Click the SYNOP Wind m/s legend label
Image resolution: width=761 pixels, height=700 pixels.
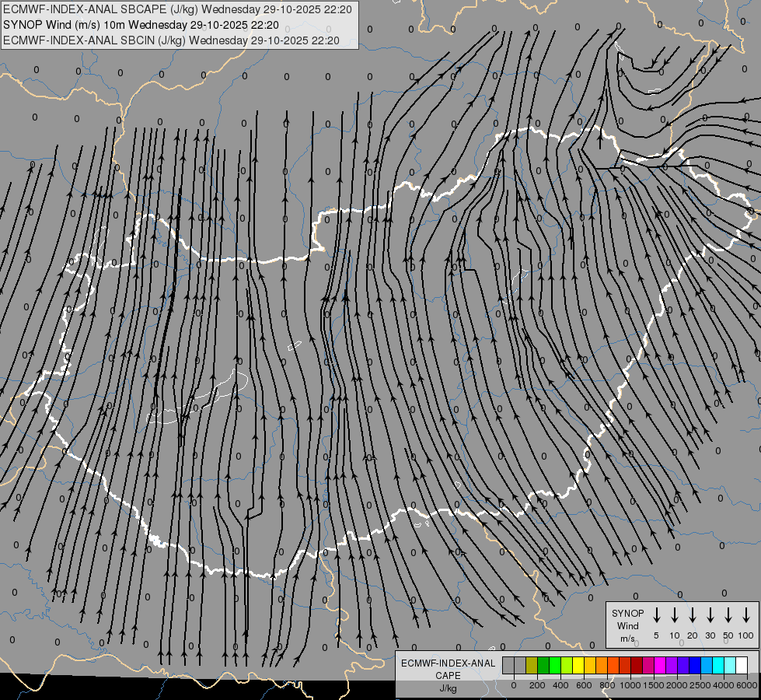627,625
